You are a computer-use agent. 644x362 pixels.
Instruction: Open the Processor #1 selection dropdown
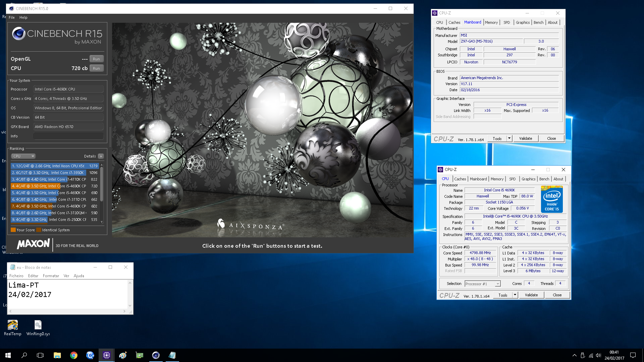click(x=483, y=284)
